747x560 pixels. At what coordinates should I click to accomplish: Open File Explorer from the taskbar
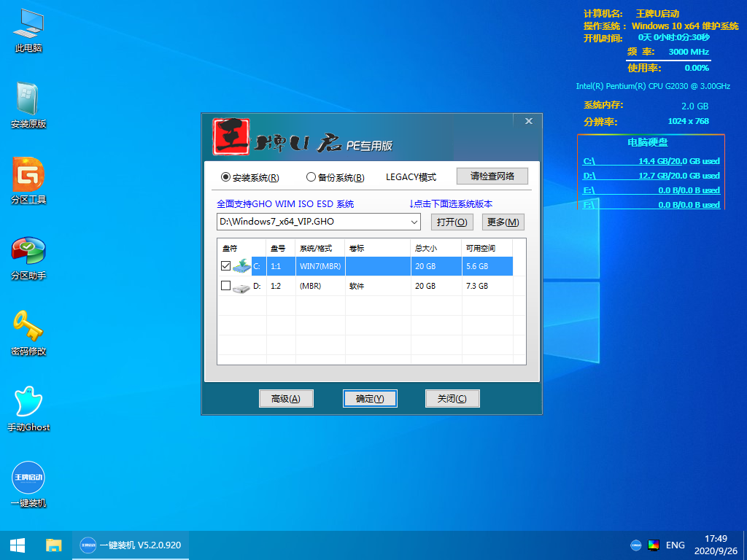(x=54, y=545)
